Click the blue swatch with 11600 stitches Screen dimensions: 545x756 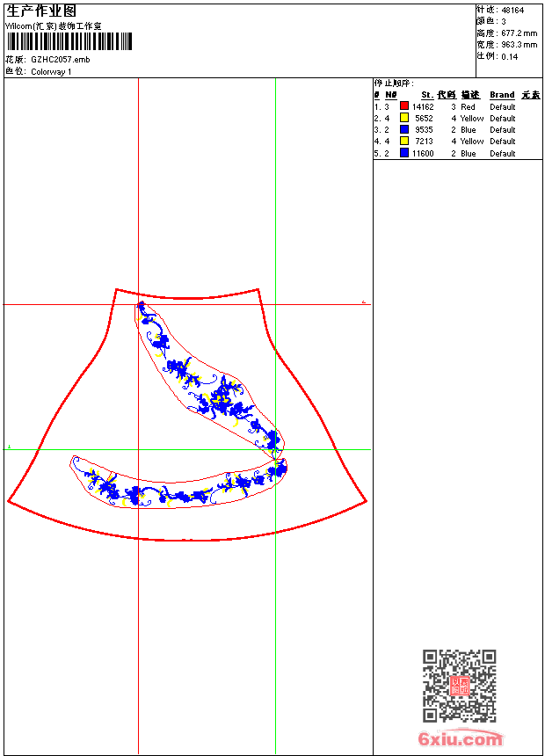404,153
